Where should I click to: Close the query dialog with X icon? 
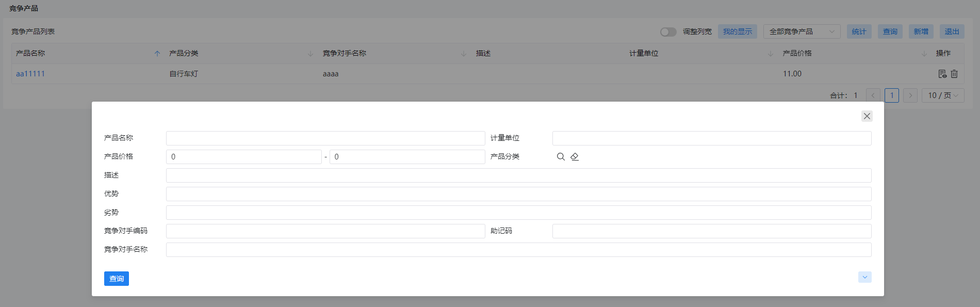click(x=867, y=116)
